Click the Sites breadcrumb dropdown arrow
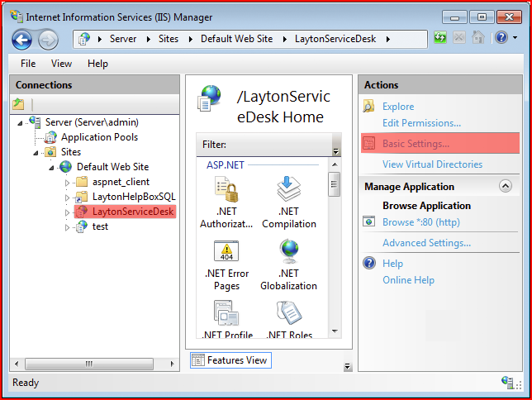The height and width of the screenshot is (400, 532). (x=190, y=40)
